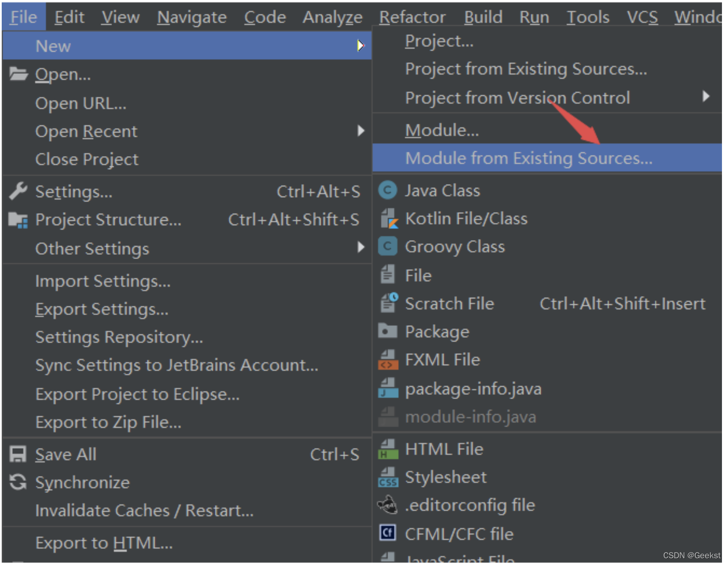Expand the Open Recent submenu arrow

pos(361,131)
